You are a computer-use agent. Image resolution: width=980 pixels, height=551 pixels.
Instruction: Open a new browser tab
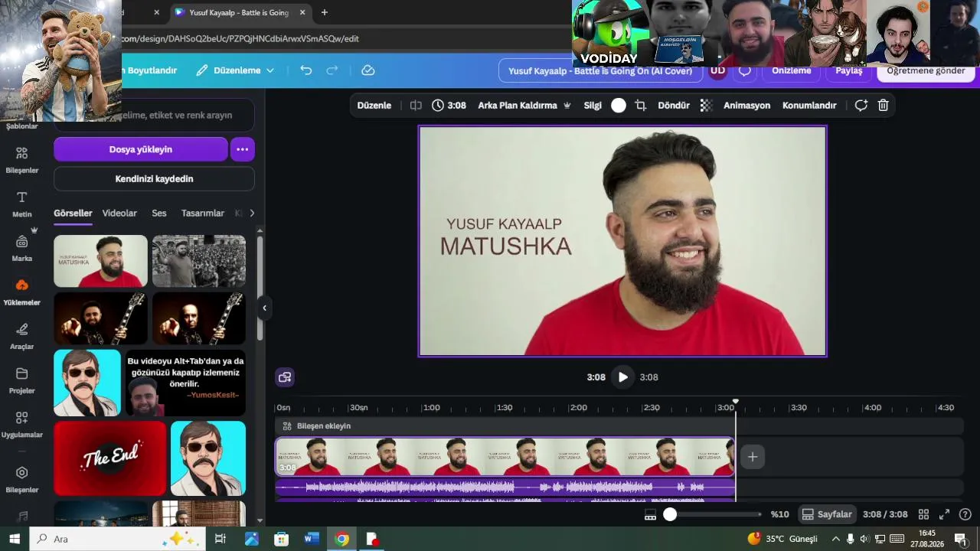coord(325,12)
